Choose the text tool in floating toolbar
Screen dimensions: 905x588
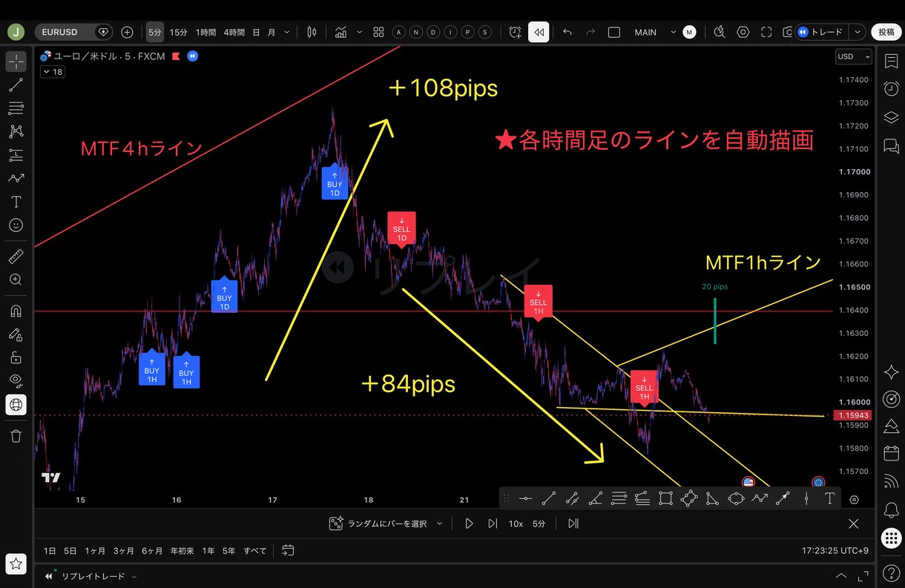point(829,499)
